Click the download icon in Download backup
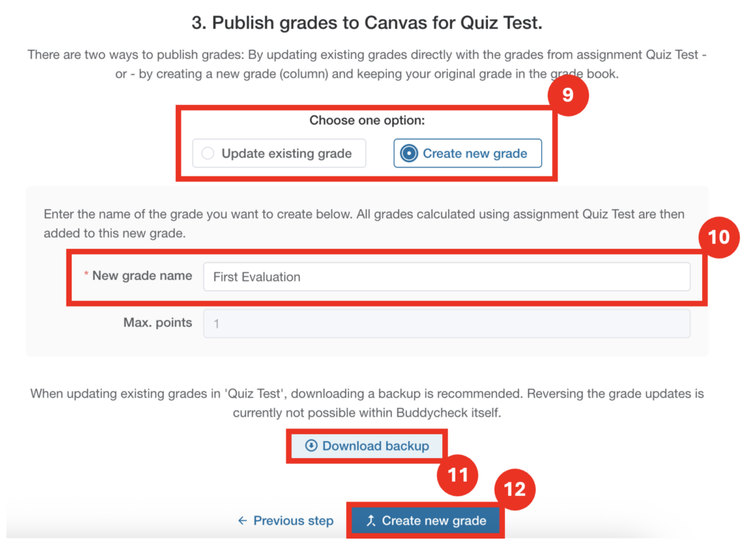The width and height of the screenshot is (756, 540). point(312,445)
